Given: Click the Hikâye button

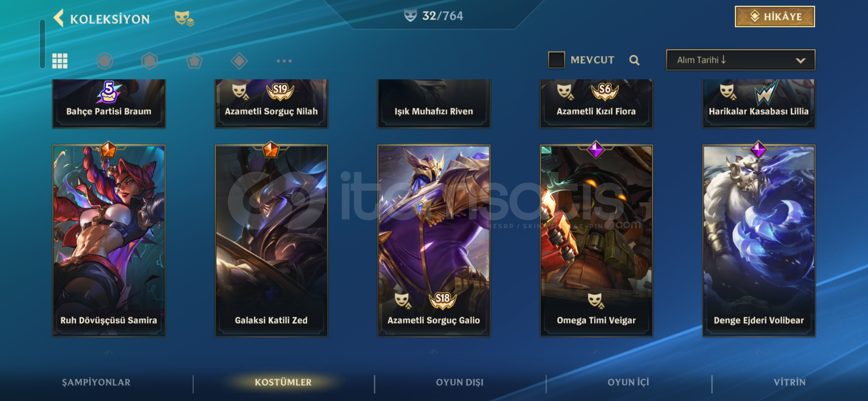Looking at the screenshot, I should [775, 17].
